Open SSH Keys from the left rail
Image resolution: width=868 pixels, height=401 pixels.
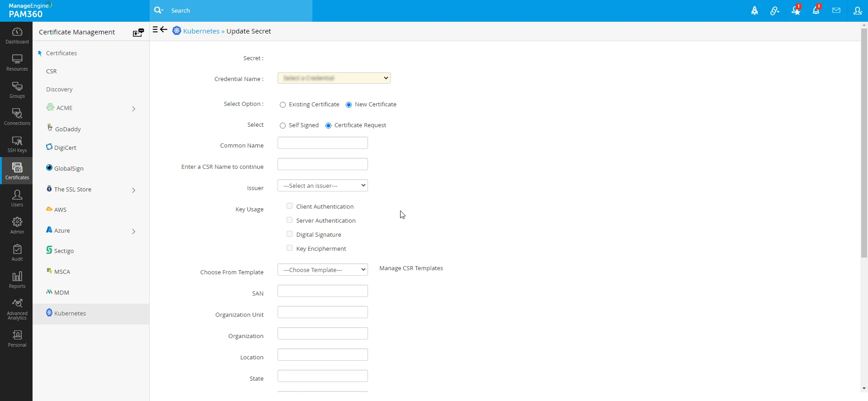coord(17,144)
